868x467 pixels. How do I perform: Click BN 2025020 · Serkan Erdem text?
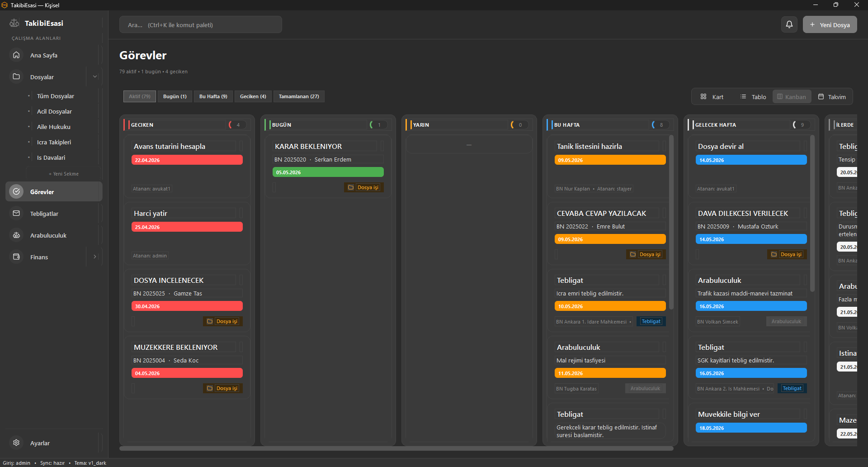pyautogui.click(x=313, y=159)
